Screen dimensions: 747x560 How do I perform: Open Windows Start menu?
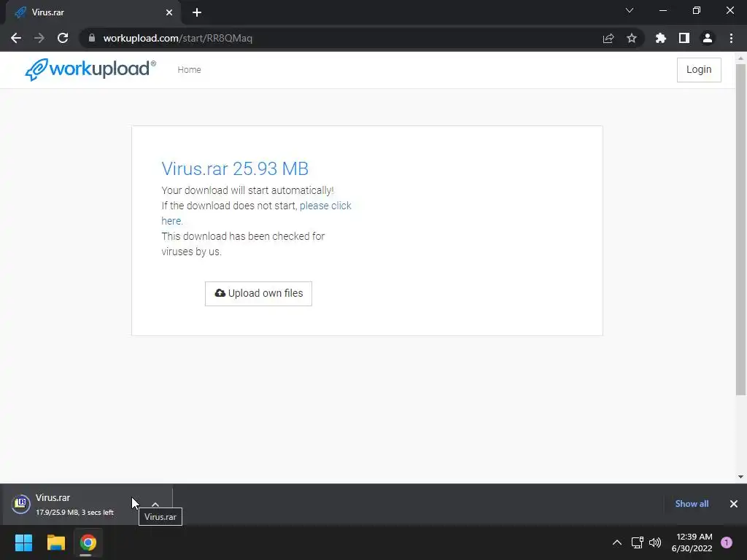(x=23, y=542)
